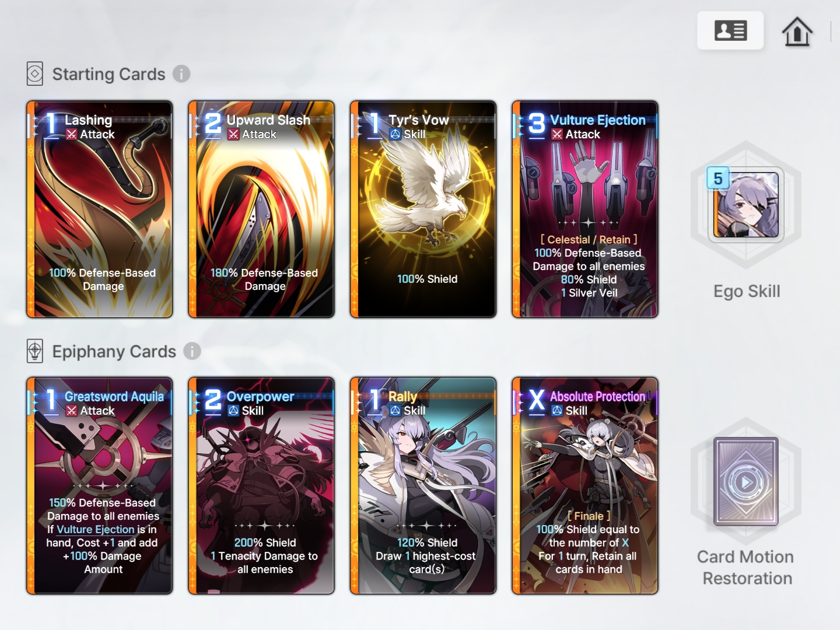Screen dimensions: 840x630
Task: Play the Card Motion Restoration video
Action: pyautogui.click(x=745, y=482)
